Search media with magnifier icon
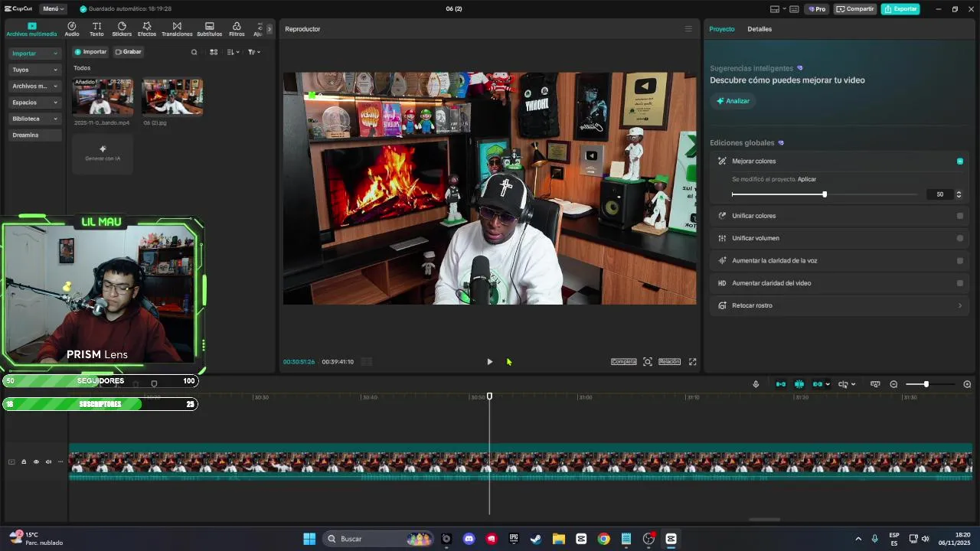This screenshot has width=980, height=551. (x=194, y=52)
